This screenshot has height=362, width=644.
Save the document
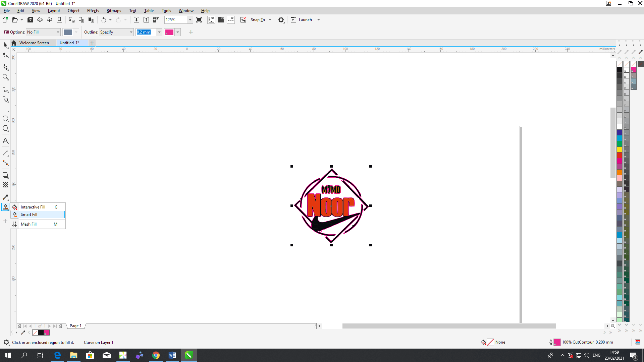point(30,20)
